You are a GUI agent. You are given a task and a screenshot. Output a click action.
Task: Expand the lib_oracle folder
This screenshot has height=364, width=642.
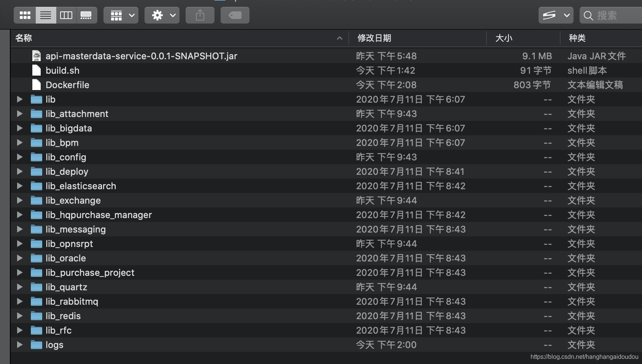coord(20,258)
